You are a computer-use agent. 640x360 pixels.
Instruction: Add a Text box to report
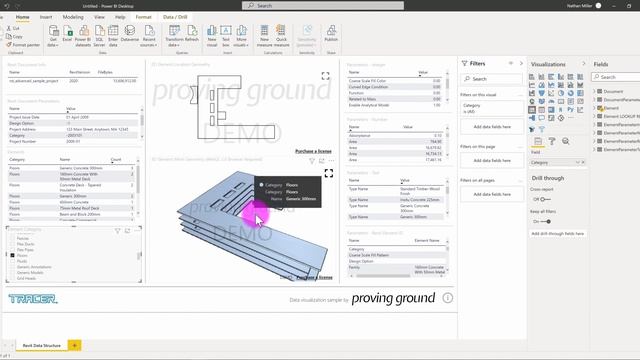coord(226,36)
